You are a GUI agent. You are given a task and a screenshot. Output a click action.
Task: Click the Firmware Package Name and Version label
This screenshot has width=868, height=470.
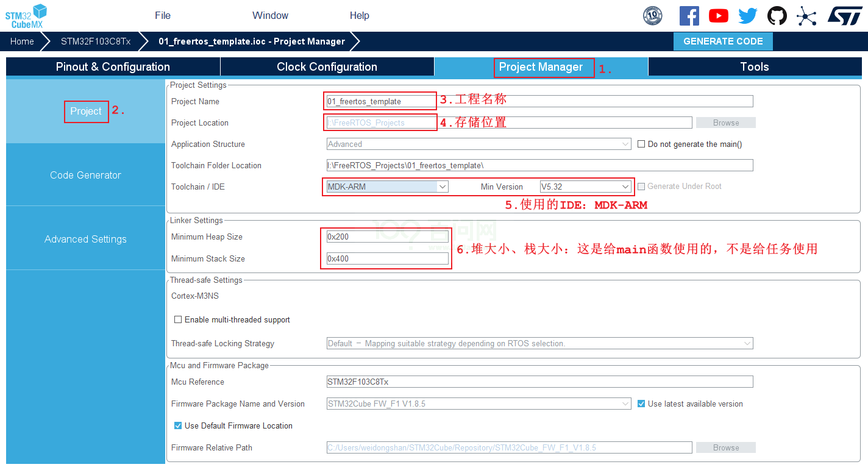tap(238, 404)
